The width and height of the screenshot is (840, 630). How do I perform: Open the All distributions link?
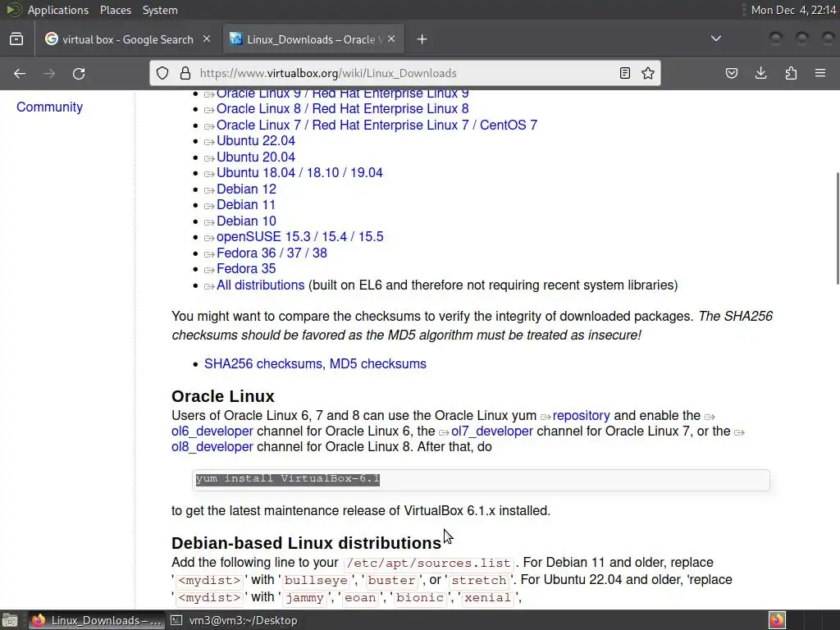[260, 285]
